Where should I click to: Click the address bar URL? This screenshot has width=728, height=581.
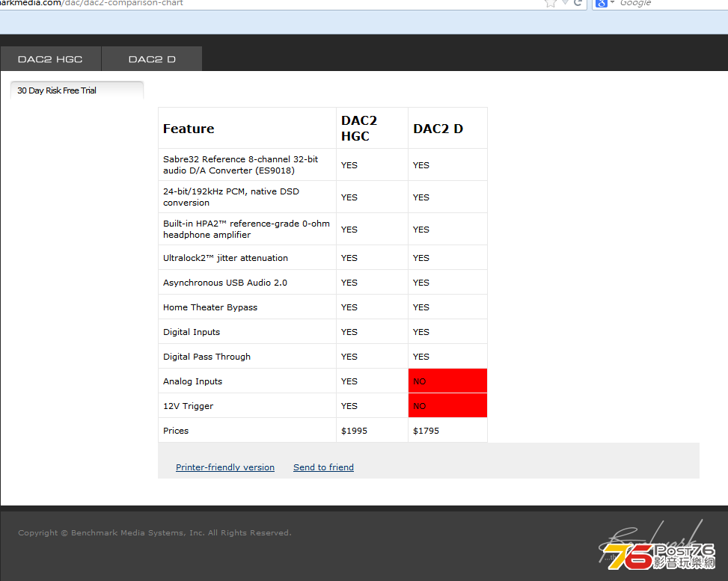pos(92,3)
